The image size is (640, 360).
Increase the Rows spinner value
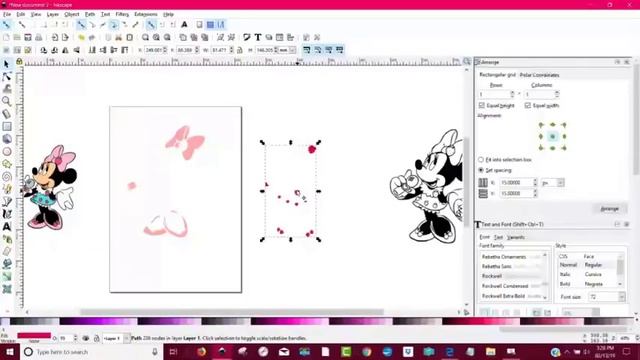pyautogui.click(x=512, y=92)
